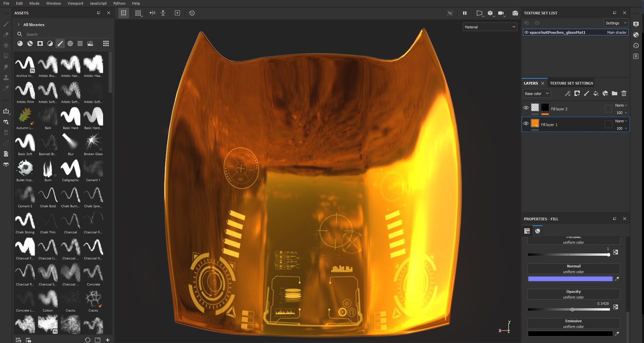Click the Opacity slider handle
Viewport: 644px width, 343px height.
pos(572,309)
